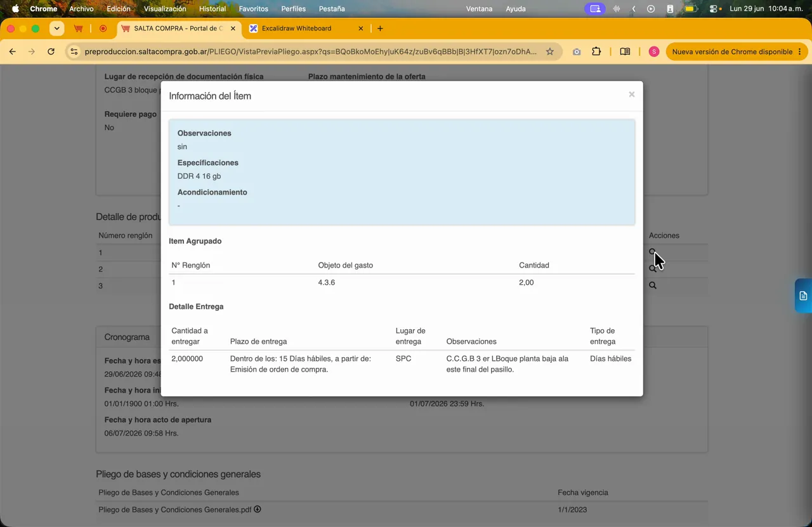Expand the tab search dropdown arrow
812x527 pixels.
tap(57, 29)
